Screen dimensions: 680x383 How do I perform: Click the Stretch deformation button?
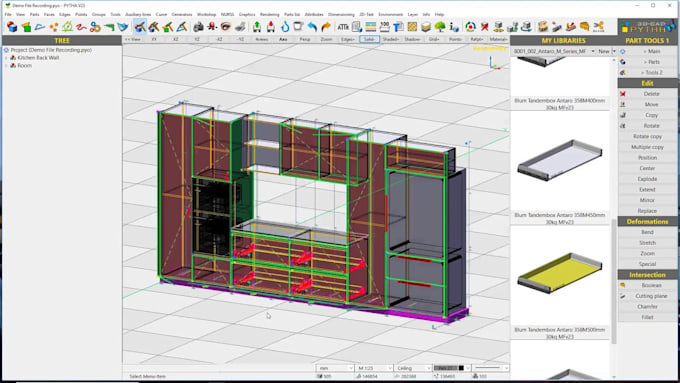(647, 242)
